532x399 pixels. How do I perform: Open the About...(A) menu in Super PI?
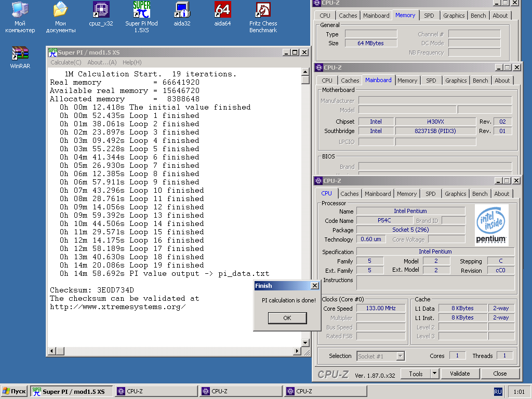tap(102, 62)
